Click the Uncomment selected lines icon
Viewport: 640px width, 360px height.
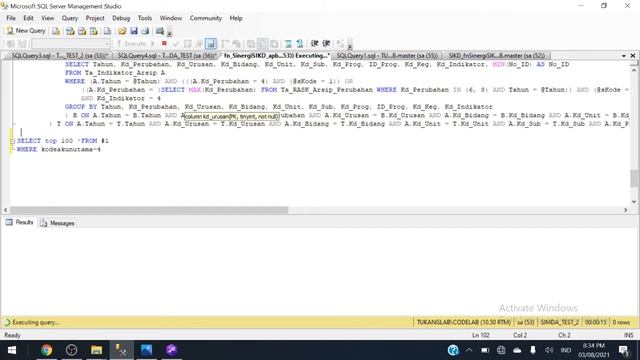300,44
